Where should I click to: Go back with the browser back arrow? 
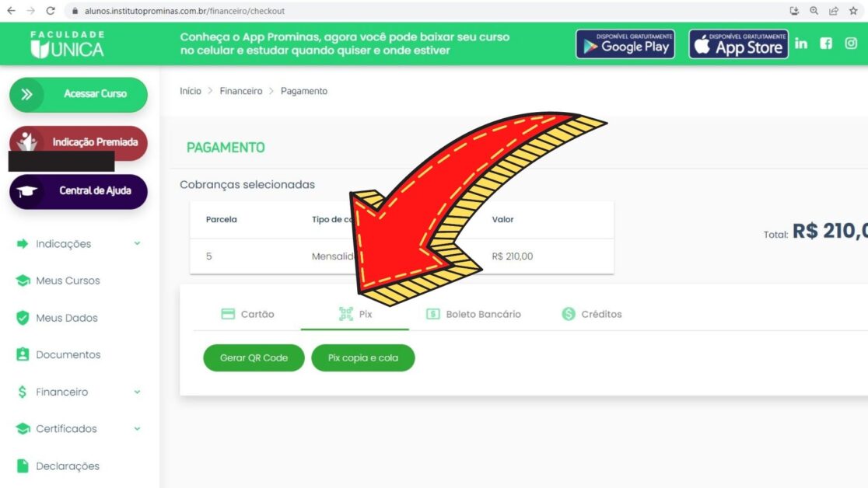click(x=11, y=11)
